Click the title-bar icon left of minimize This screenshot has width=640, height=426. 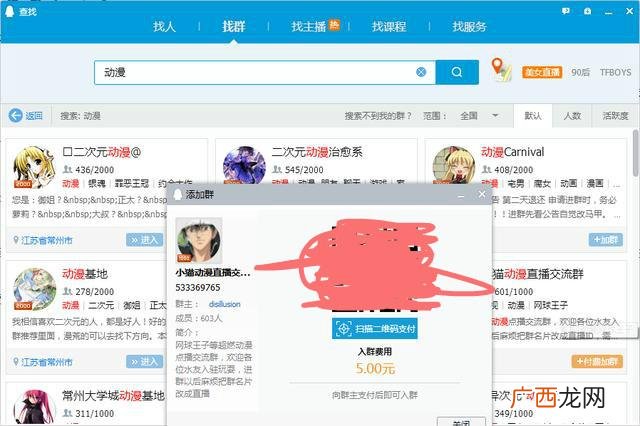click(587, 11)
